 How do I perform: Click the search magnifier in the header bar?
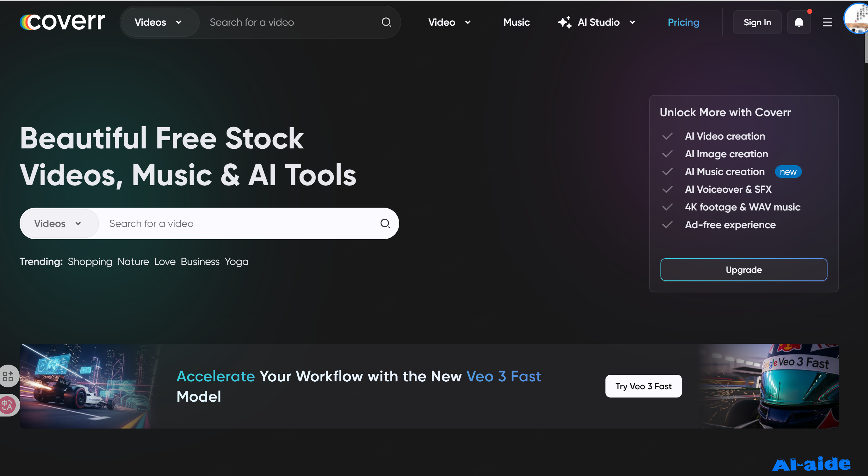click(386, 22)
